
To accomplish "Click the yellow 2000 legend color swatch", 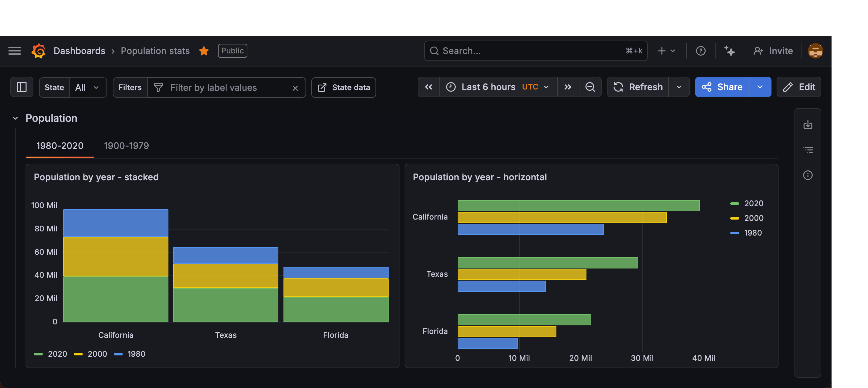I will click(x=79, y=353).
